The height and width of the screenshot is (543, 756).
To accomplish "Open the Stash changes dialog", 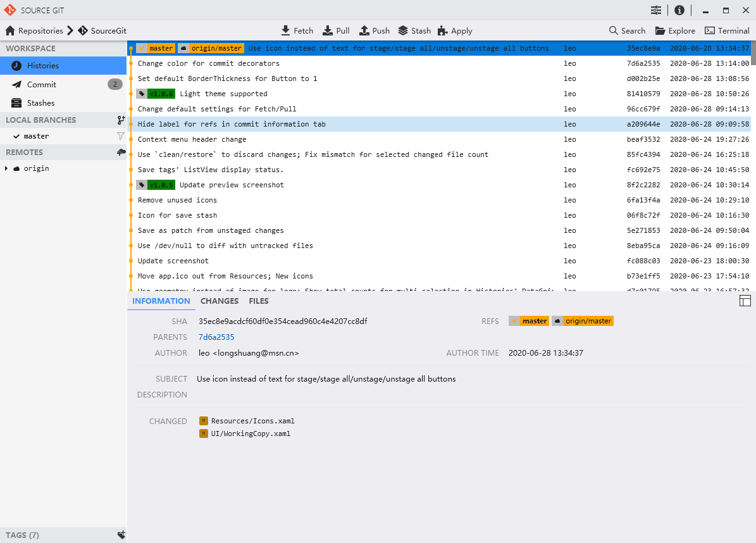I will (x=403, y=30).
